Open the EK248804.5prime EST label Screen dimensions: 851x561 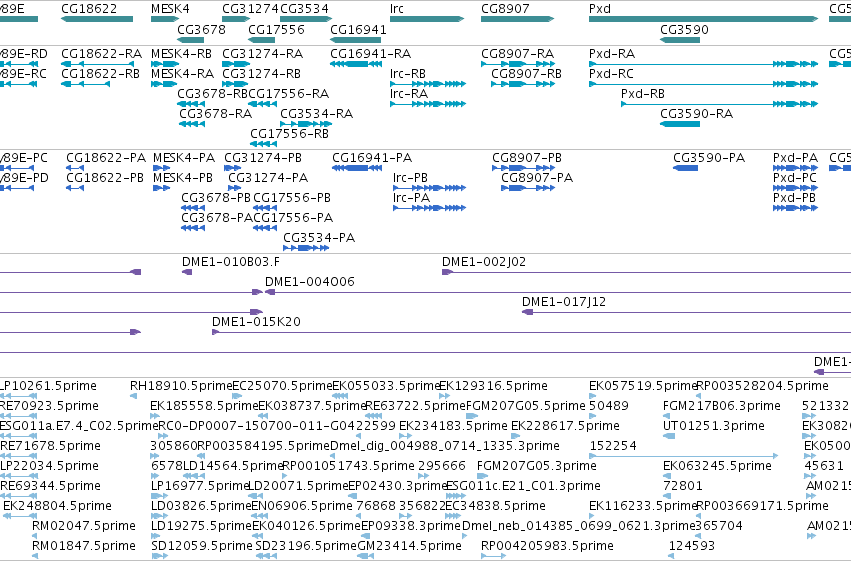(x=58, y=506)
